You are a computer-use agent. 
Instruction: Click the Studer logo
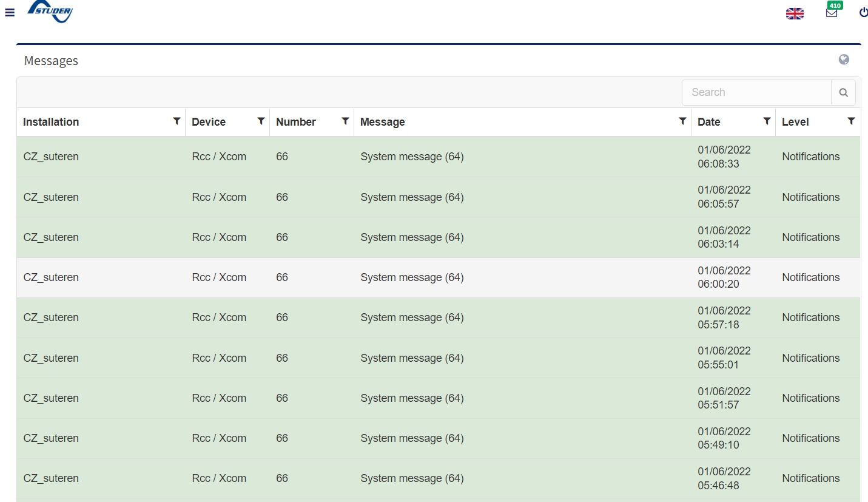coord(50,11)
